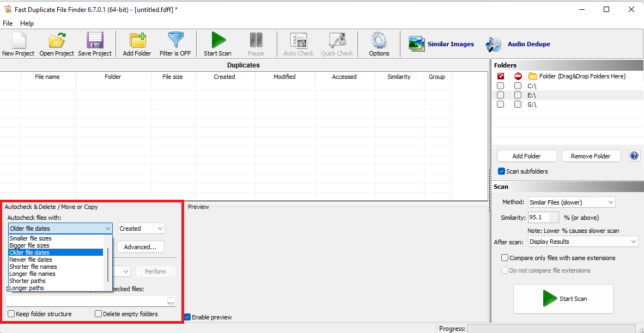Click the browse ellipsis button
The height and width of the screenshot is (333, 644).
(x=171, y=301)
